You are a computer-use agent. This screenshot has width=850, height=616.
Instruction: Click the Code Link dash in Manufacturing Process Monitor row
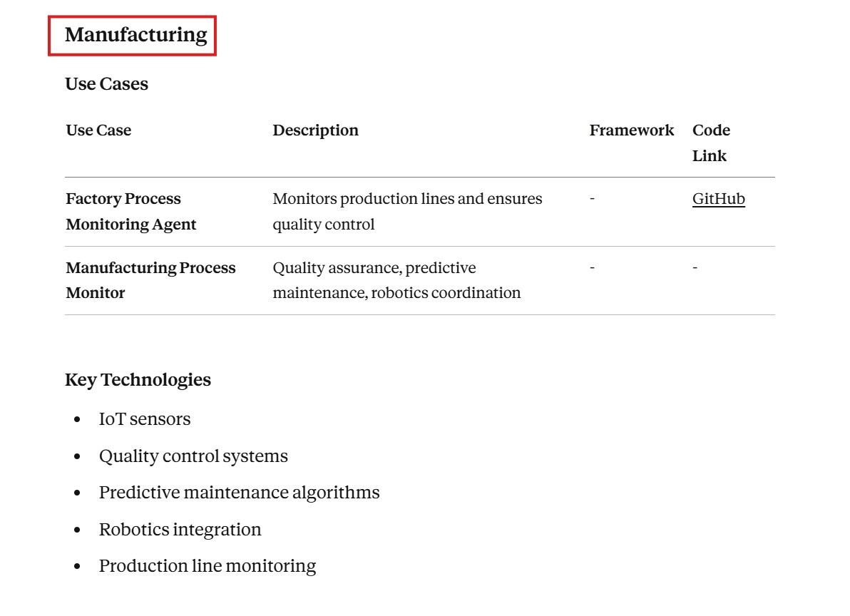(x=695, y=268)
